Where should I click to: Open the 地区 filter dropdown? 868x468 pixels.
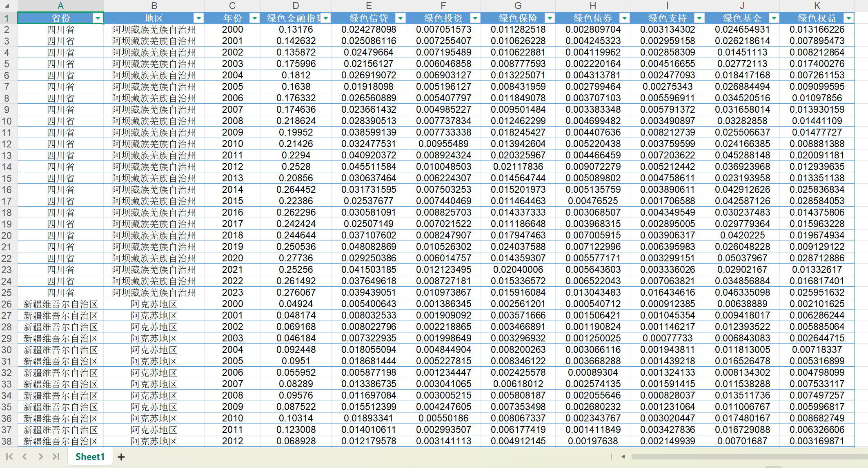tap(199, 18)
